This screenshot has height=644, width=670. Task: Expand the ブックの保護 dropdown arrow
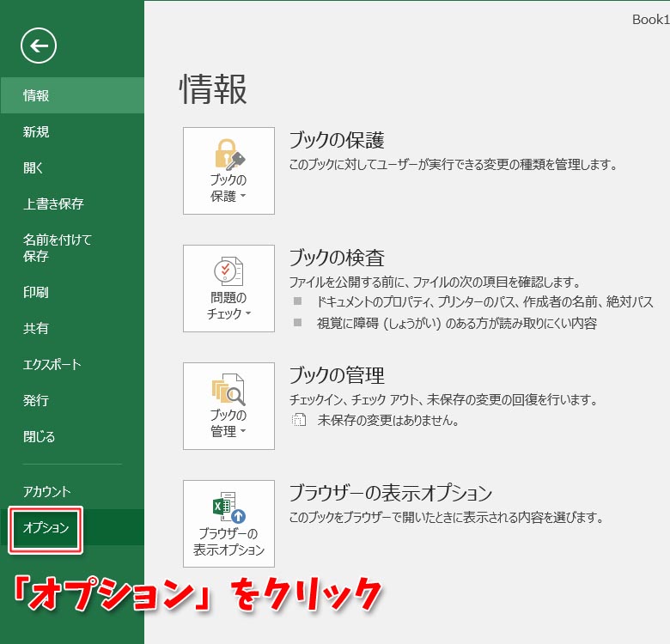click(x=243, y=196)
